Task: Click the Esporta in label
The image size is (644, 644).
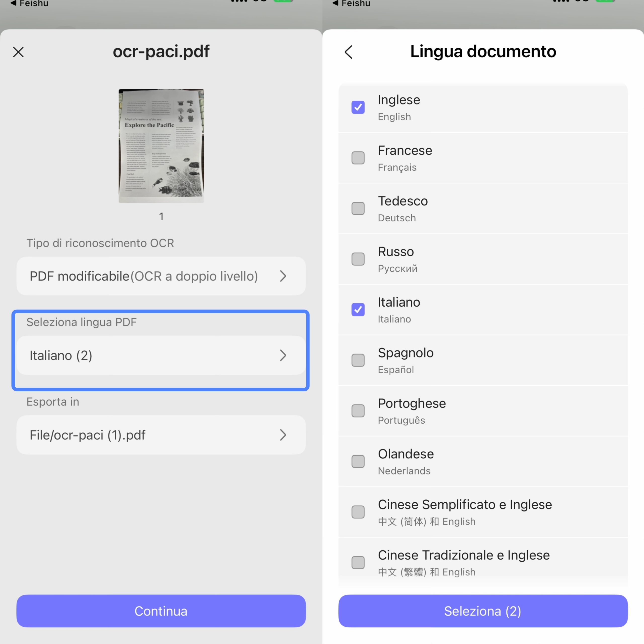Action: coord(53,402)
